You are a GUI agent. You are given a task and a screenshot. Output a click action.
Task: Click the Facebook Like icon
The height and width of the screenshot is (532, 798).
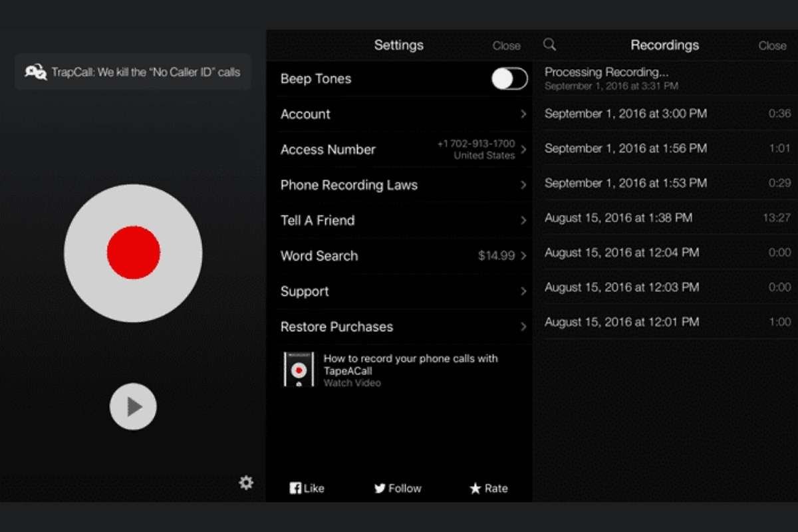[295, 487]
